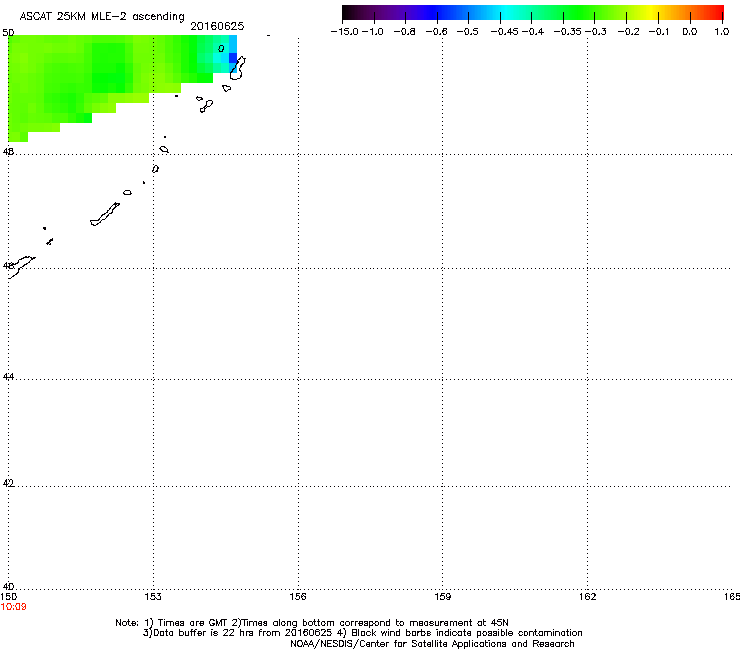Click the title 'ASCAT 25KM MLE-2 ascending'
Image resolution: width=740 pixels, height=650 pixels.
tap(102, 17)
